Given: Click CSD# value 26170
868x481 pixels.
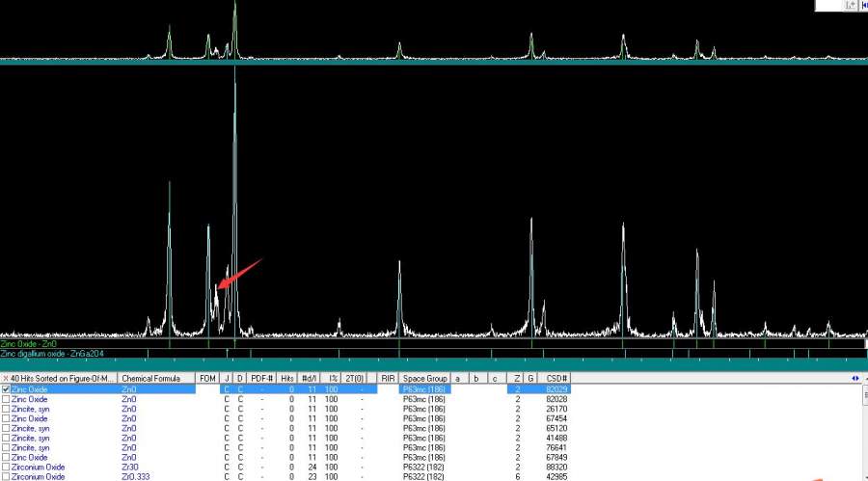Looking at the screenshot, I should tap(556, 409).
